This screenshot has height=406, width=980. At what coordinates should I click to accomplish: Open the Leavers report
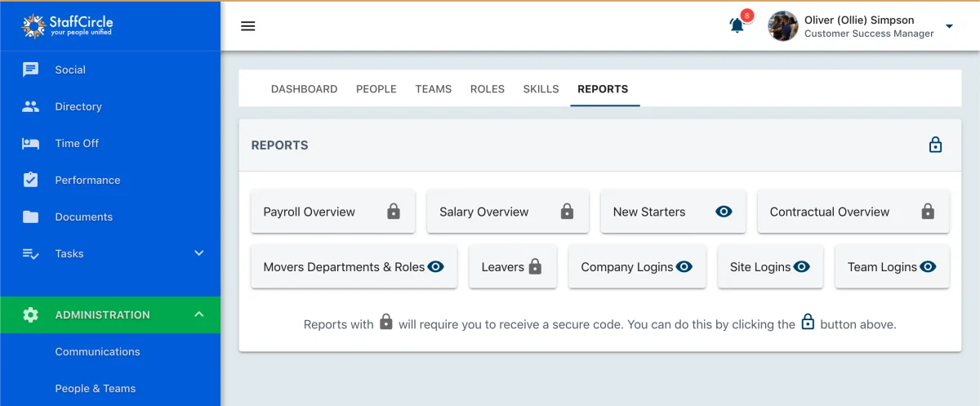(513, 266)
